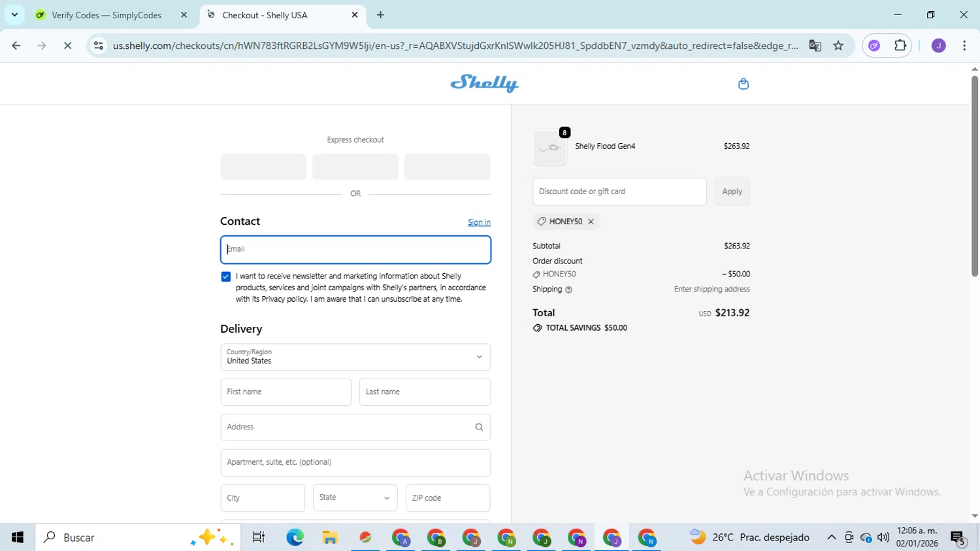The height and width of the screenshot is (551, 980).
Task: Show hidden system tray icons
Action: [x=831, y=537]
